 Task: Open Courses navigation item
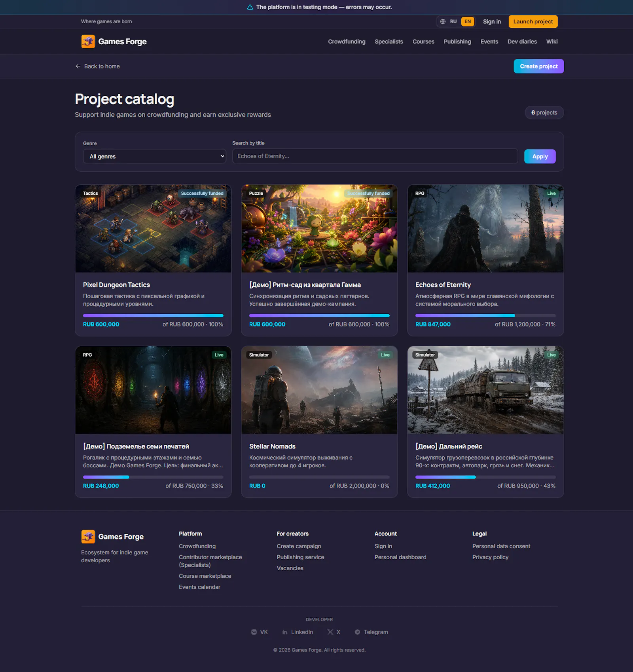[423, 42]
